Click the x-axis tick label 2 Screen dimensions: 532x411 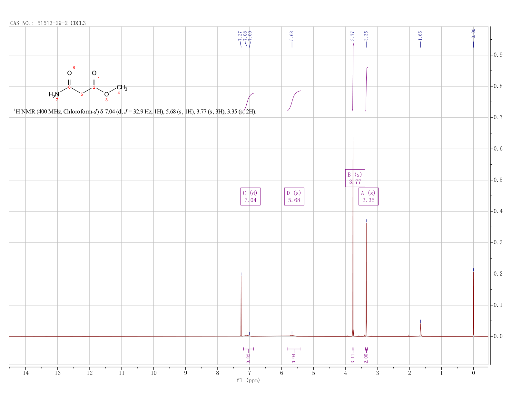click(x=409, y=373)
